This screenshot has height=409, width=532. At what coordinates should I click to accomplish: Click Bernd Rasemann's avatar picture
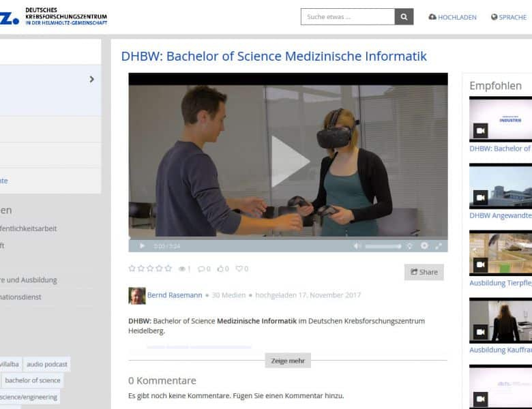coord(137,296)
